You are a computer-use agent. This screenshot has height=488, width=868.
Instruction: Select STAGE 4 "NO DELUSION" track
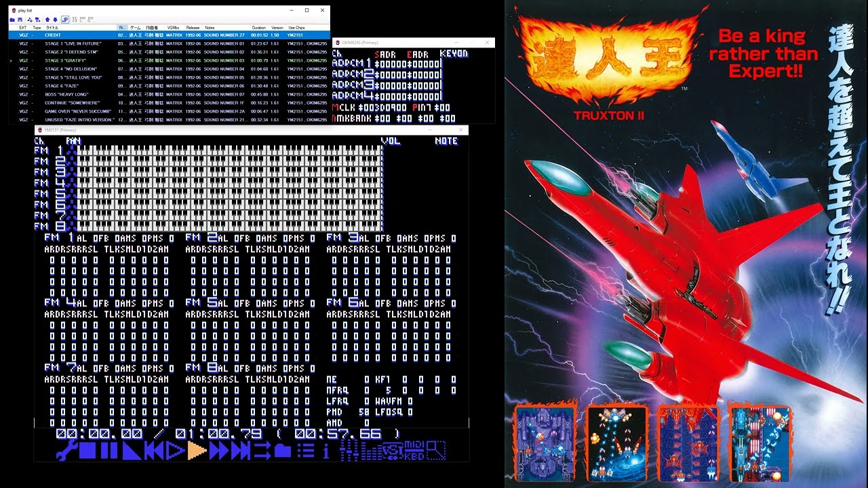coord(169,68)
